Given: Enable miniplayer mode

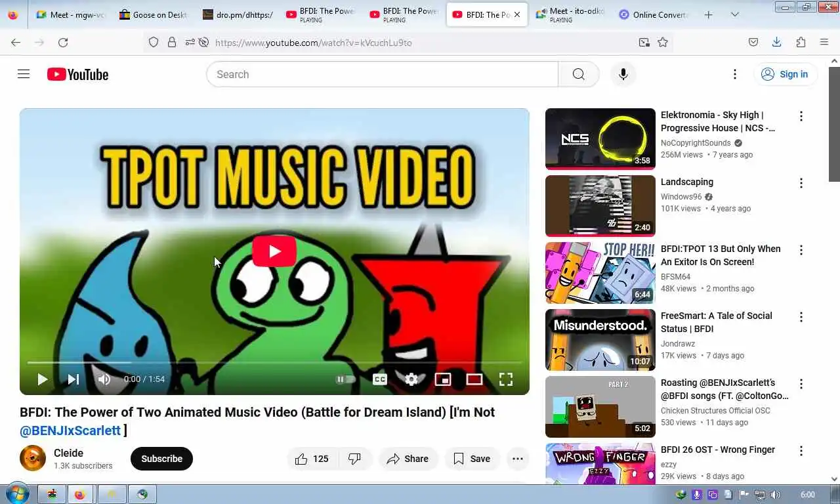Looking at the screenshot, I should (x=443, y=379).
